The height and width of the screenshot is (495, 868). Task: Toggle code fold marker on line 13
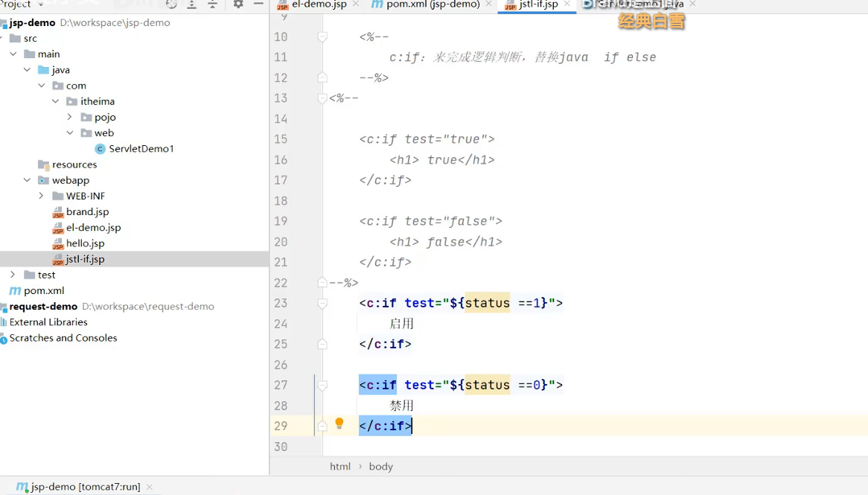pyautogui.click(x=322, y=98)
